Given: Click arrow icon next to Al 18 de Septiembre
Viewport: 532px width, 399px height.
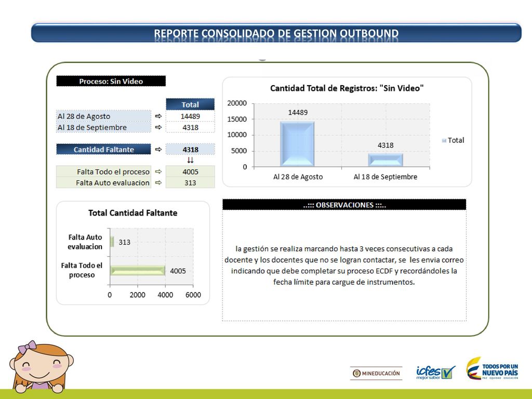Looking at the screenshot, I should (158, 127).
